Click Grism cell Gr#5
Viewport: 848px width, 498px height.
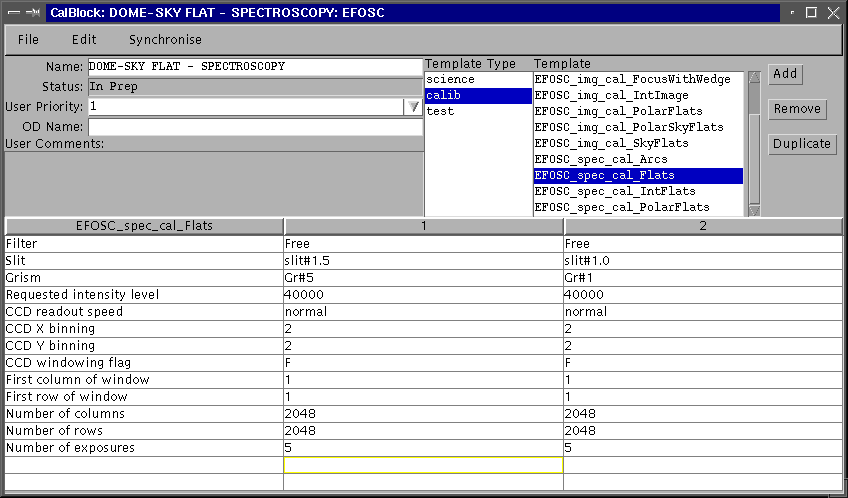click(423, 278)
